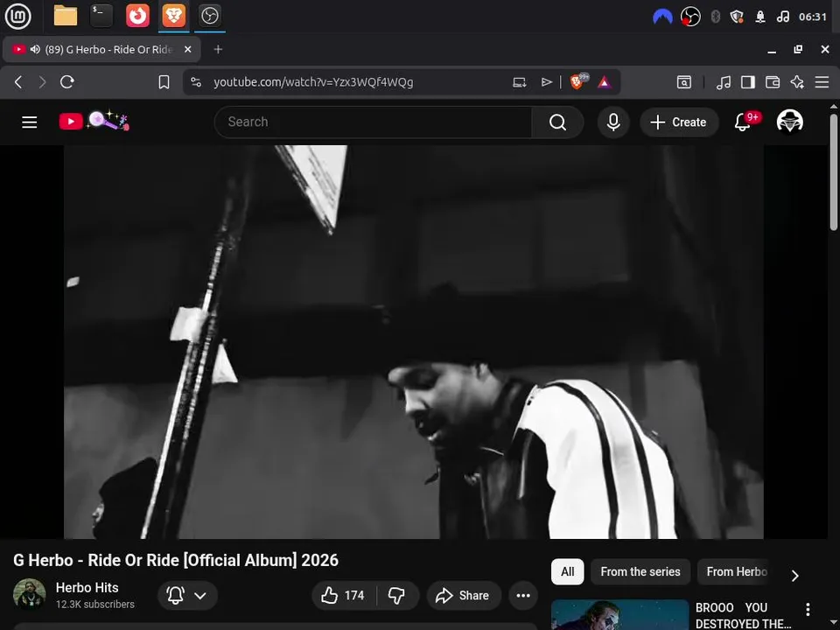Open subscription notification bell dropdown
This screenshot has width=840, height=630.
187,595
